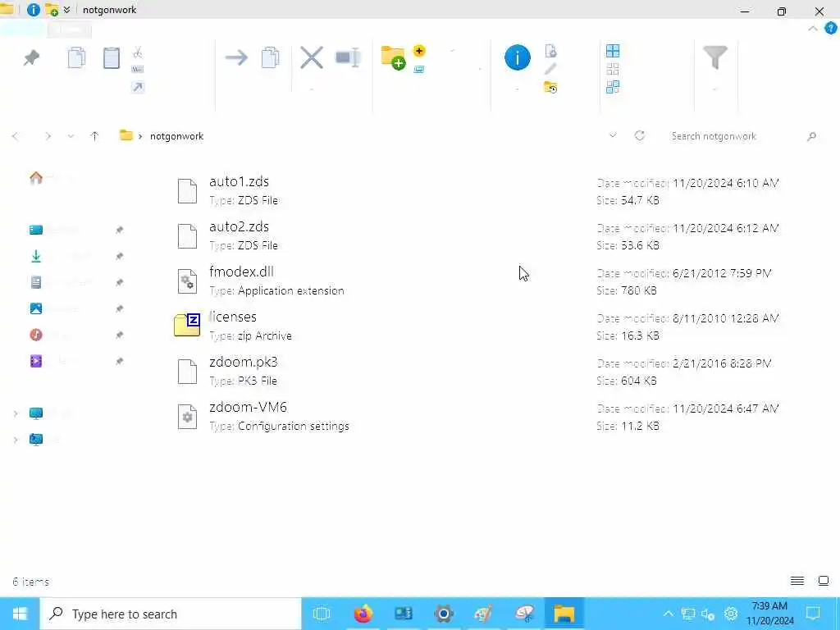
Task: Click notgonwork in the address bar
Action: coord(177,136)
